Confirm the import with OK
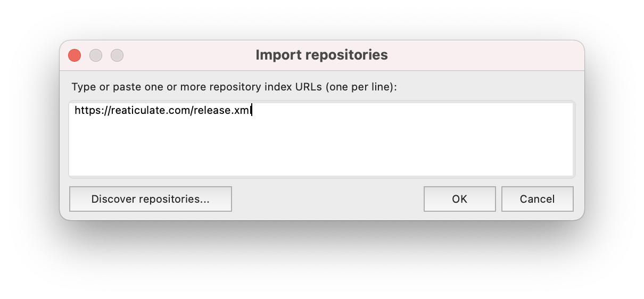Image resolution: width=644 pixels, height=299 pixels. (x=459, y=199)
